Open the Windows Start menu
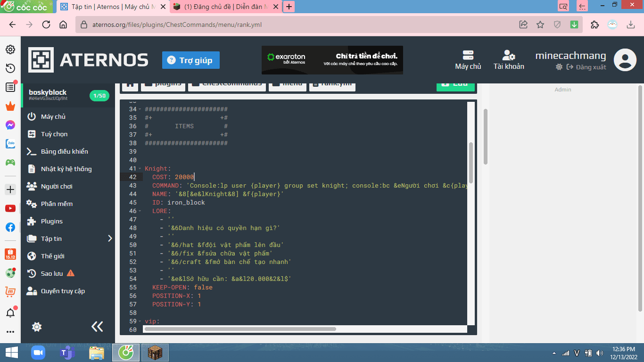Screen dimensions: 644x362 [x=11, y=353]
